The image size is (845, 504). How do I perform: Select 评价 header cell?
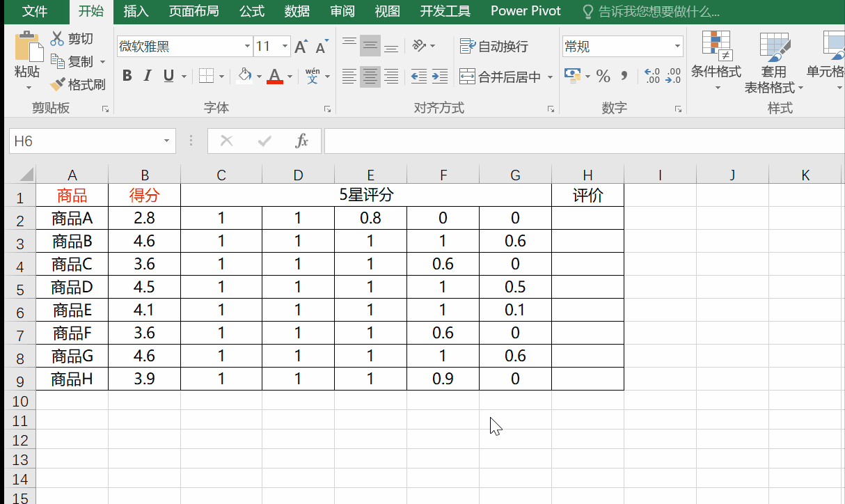pos(587,195)
